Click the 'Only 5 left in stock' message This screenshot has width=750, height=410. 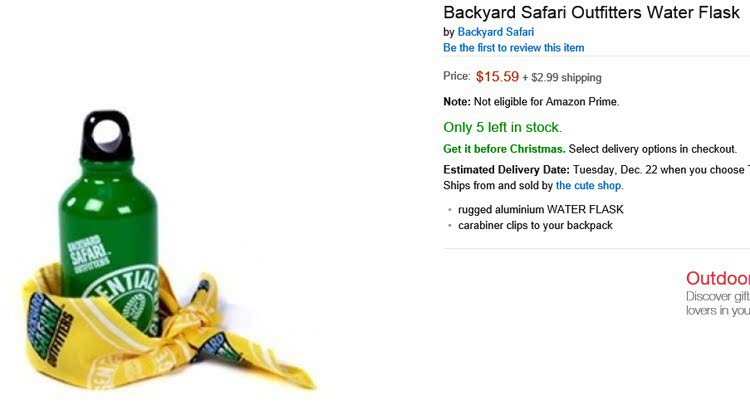502,127
